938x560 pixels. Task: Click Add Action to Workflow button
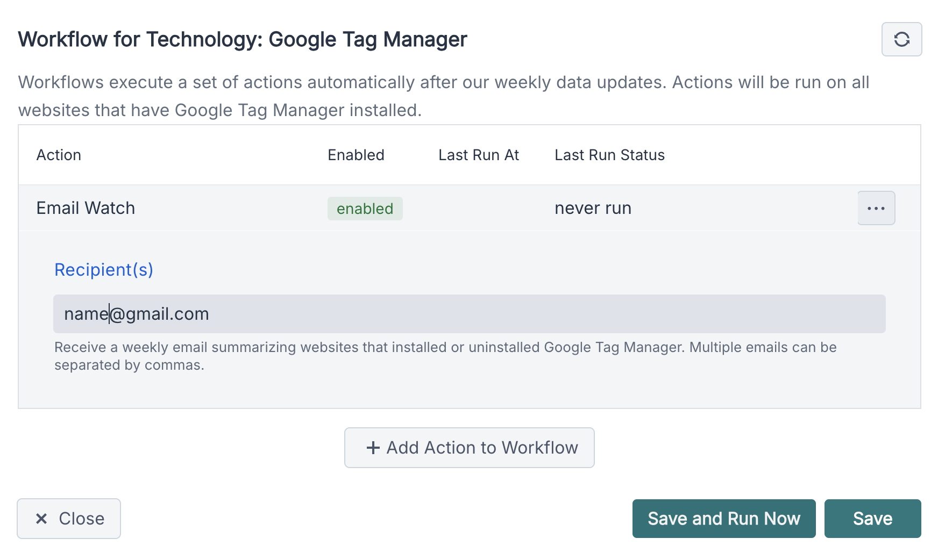pyautogui.click(x=469, y=448)
